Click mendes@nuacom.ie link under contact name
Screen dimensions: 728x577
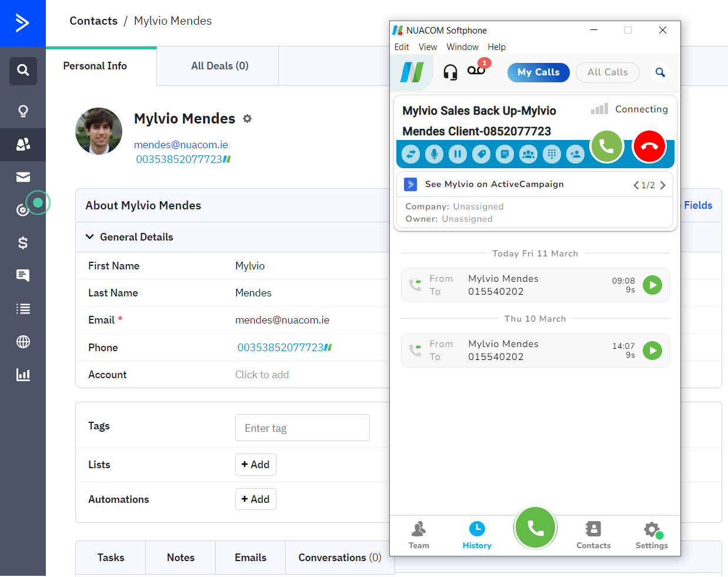pyautogui.click(x=181, y=145)
